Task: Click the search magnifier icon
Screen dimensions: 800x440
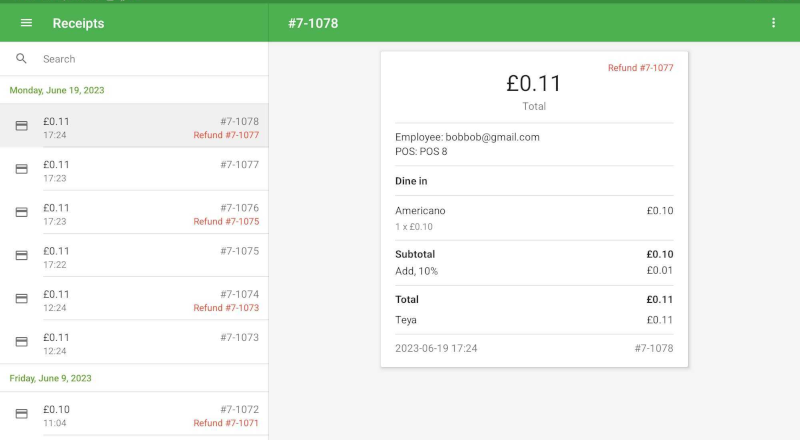Action: [x=21, y=59]
